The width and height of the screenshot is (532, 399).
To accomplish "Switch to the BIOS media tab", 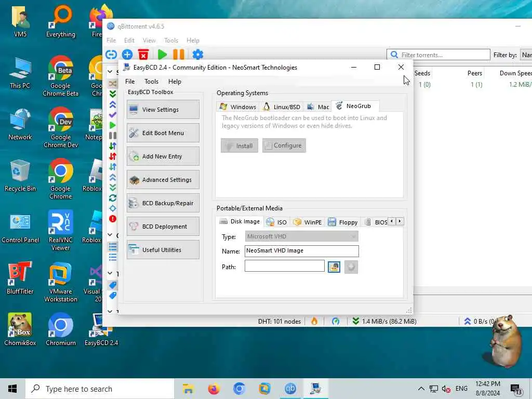I will (x=376, y=222).
